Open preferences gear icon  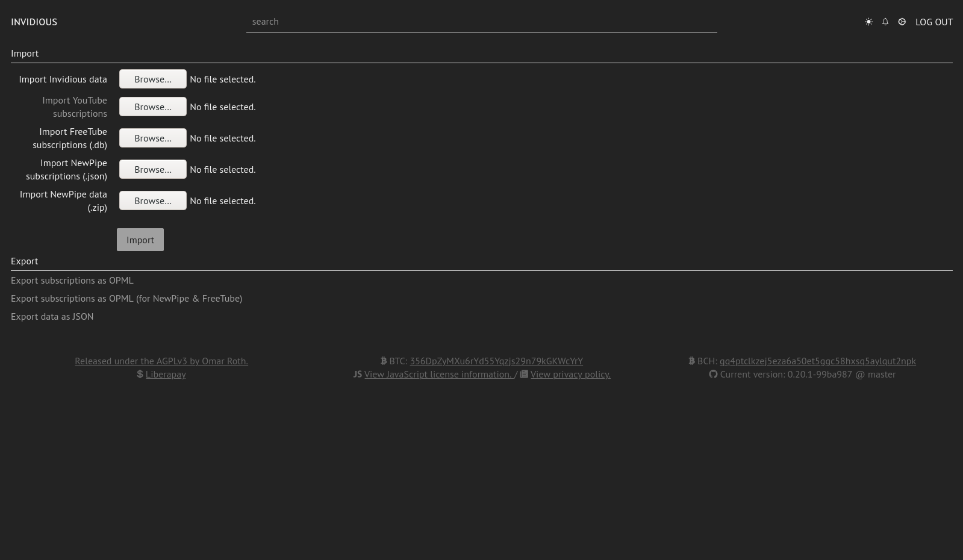(902, 22)
